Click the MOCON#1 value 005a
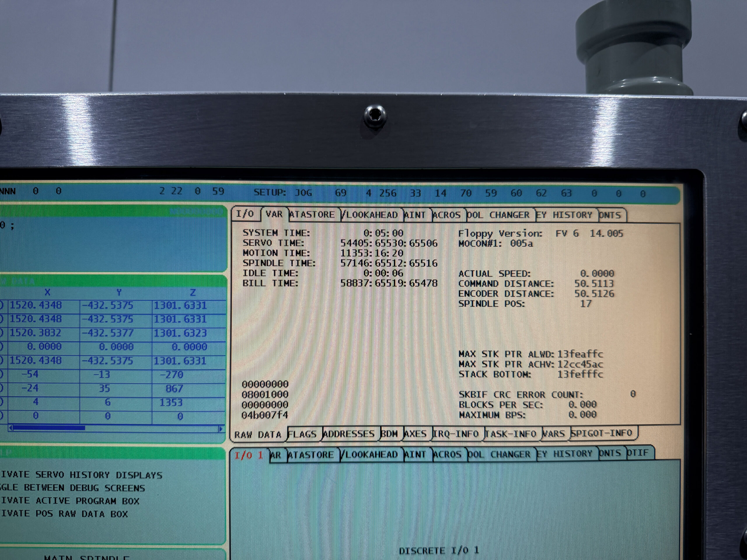This screenshot has height=560, width=747. (522, 243)
